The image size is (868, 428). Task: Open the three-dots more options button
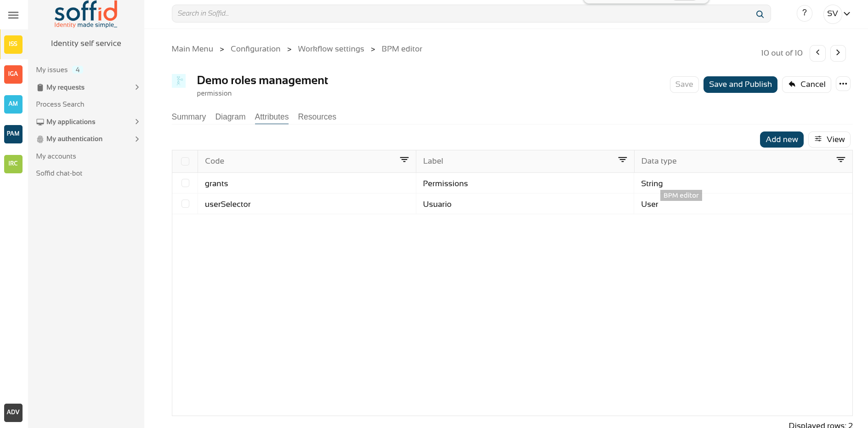843,84
